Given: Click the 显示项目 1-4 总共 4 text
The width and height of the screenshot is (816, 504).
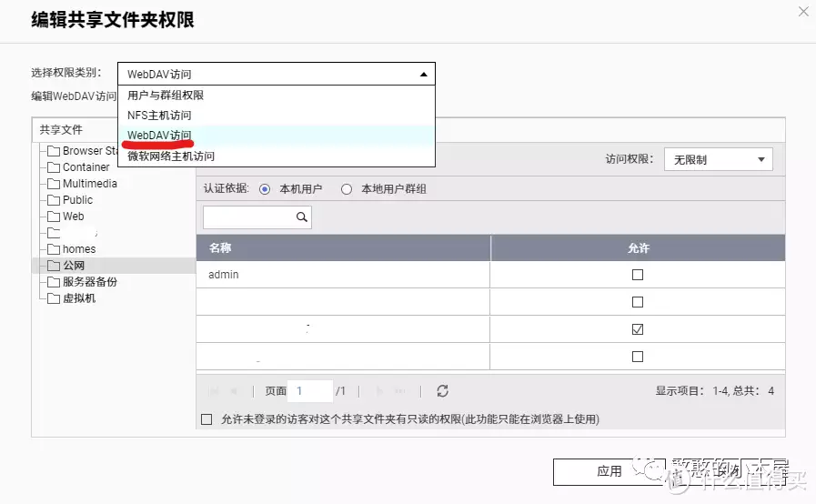Looking at the screenshot, I should (x=714, y=391).
